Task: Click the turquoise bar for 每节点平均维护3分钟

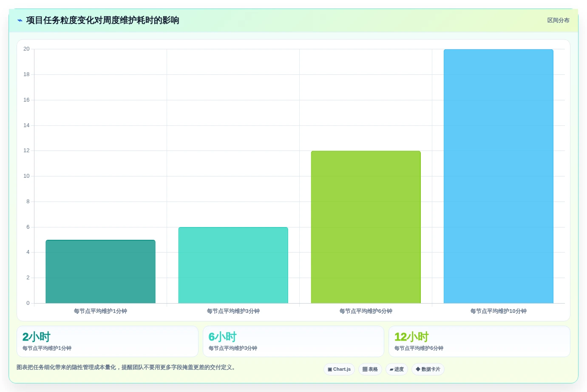Action: pyautogui.click(x=233, y=265)
